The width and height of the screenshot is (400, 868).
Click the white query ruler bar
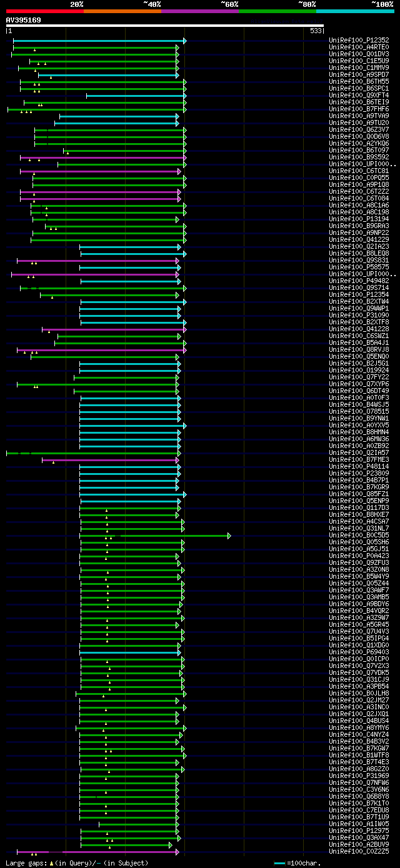point(164,26)
